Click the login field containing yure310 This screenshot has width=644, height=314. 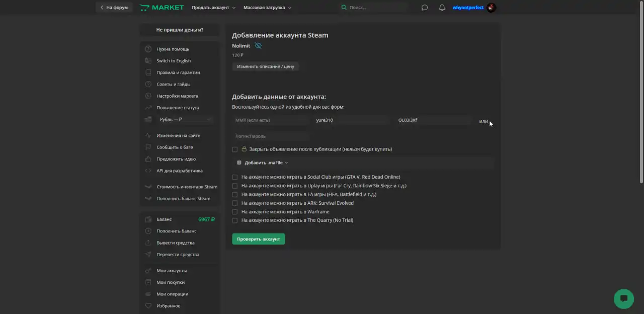click(x=351, y=120)
